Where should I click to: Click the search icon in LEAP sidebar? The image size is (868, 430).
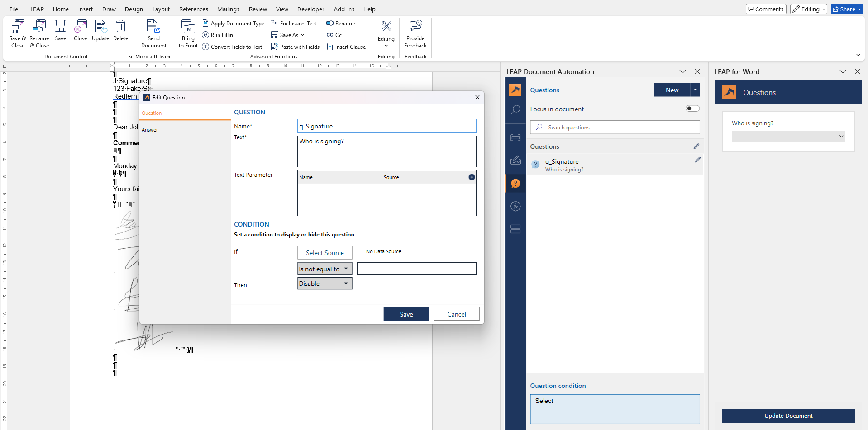point(515,110)
